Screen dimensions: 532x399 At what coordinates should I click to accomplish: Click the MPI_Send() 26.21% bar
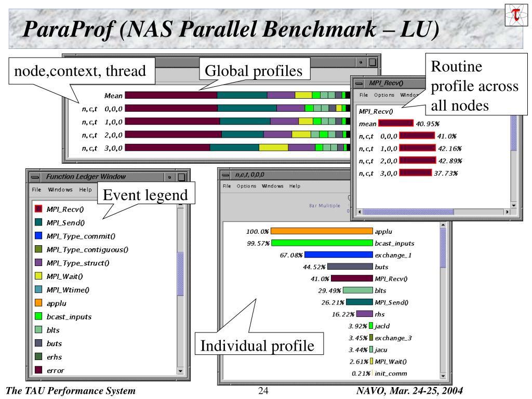click(360, 302)
